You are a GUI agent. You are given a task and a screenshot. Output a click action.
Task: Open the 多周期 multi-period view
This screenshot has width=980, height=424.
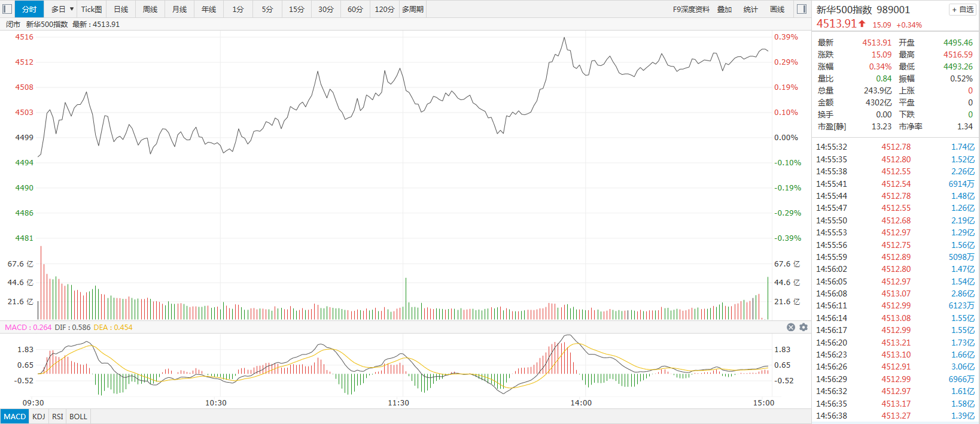point(413,9)
